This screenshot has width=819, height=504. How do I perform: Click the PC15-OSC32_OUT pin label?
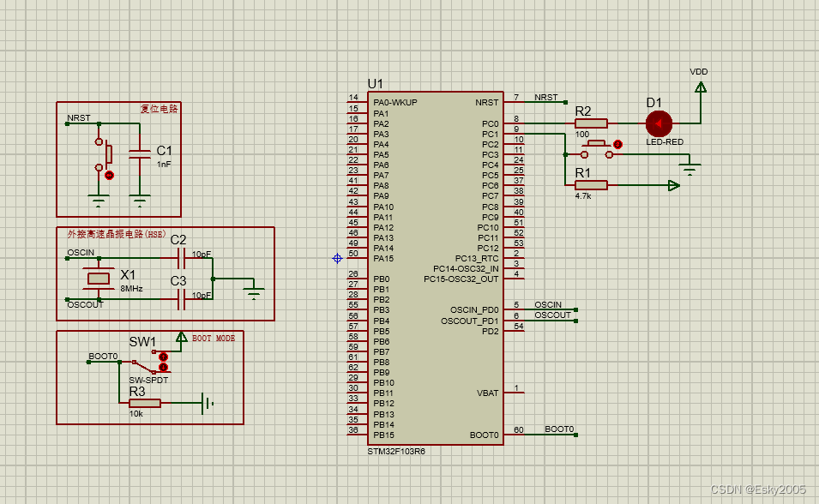461,279
